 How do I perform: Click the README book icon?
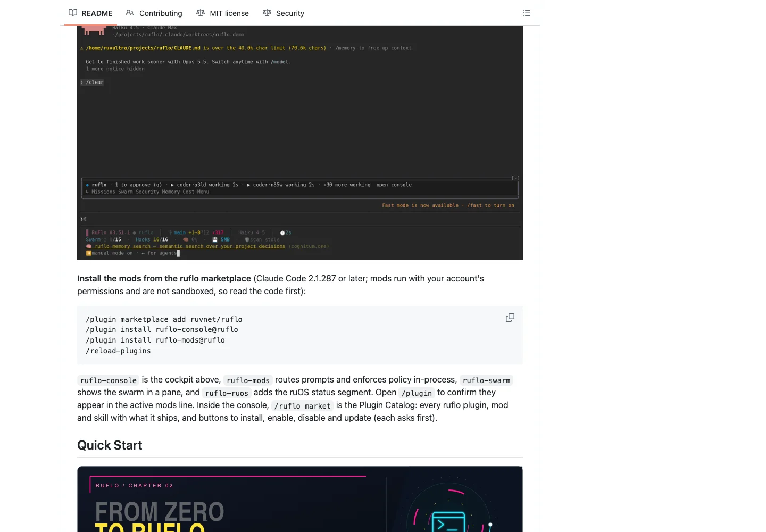[73, 13]
